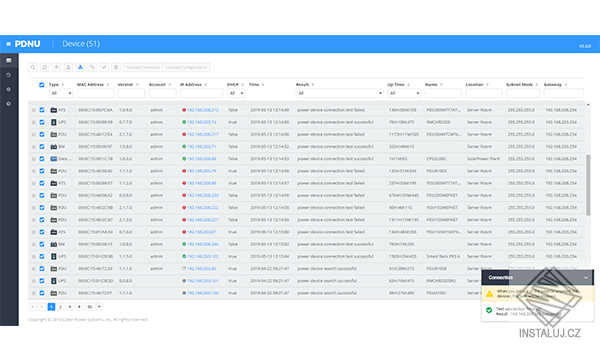Screen dimensions: 600x360
Task: Click the add device plus icon
Action: (57, 67)
